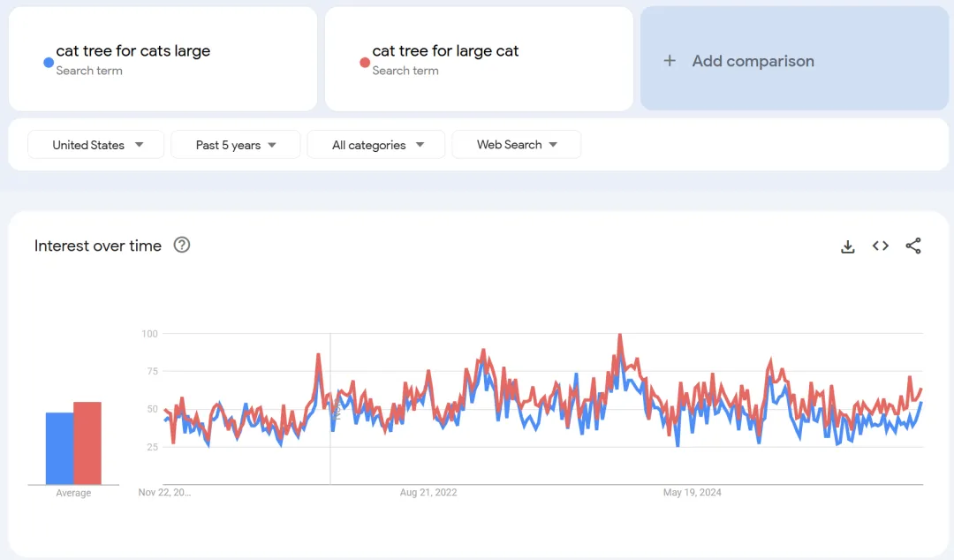Screen dimensions: 954x560
Task: Click the blue dot beside first term
Action: (49, 62)
